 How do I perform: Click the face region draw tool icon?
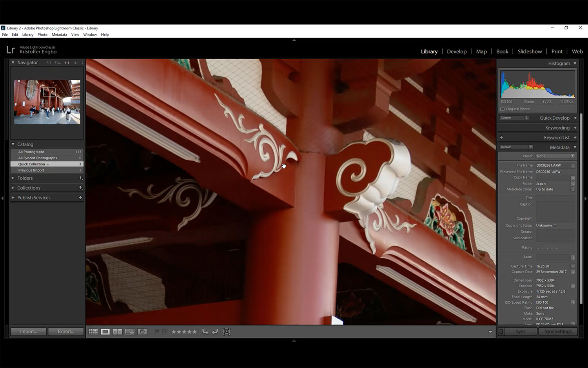coord(227,332)
